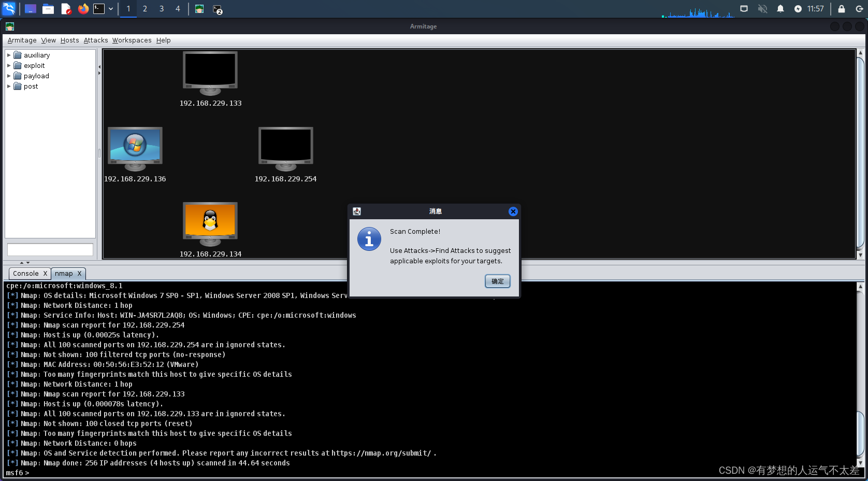Click the muted volume icon
The height and width of the screenshot is (481, 868).
point(762,9)
